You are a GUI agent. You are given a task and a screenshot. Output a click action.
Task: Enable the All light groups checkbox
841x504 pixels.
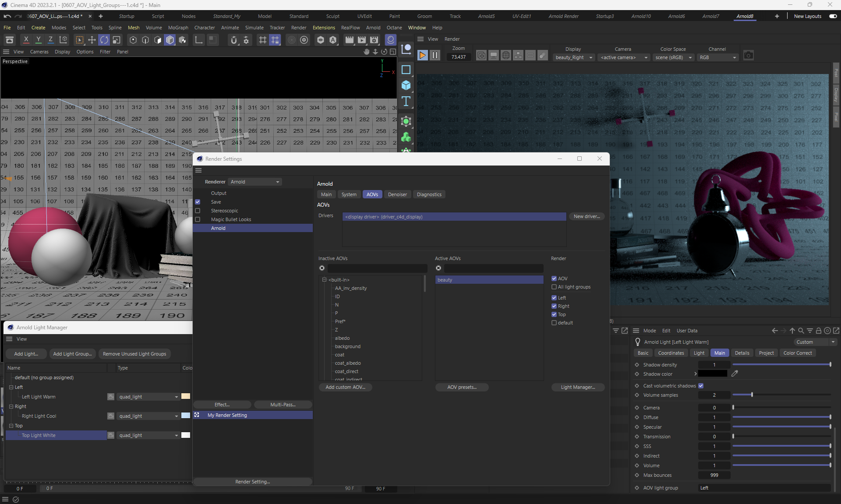[x=554, y=287]
